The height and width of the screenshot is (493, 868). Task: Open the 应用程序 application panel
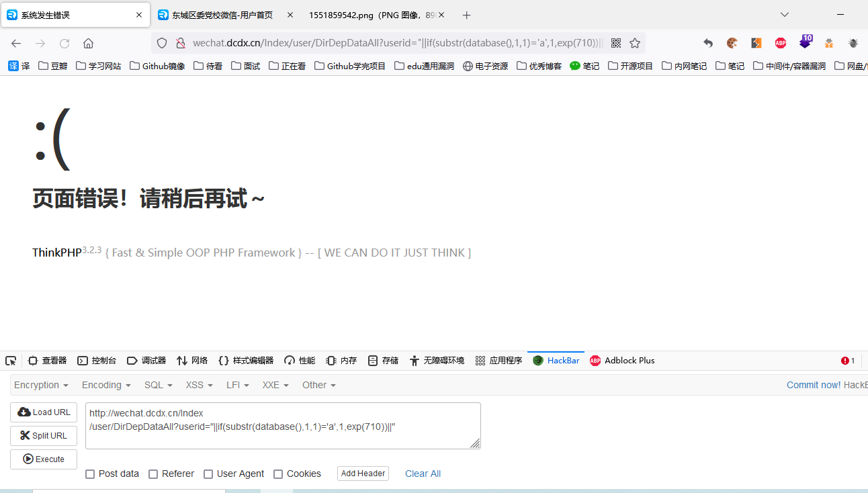[x=498, y=361]
